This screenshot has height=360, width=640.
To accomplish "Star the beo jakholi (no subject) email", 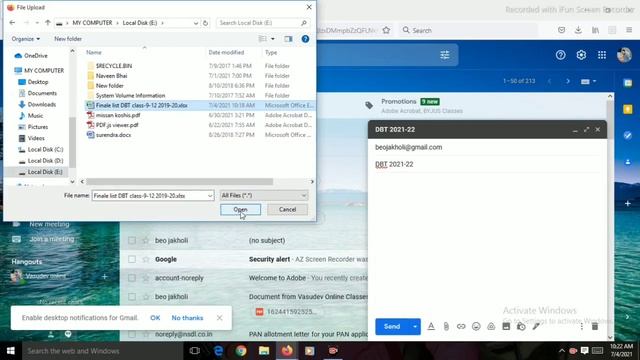I will click(x=146, y=240).
